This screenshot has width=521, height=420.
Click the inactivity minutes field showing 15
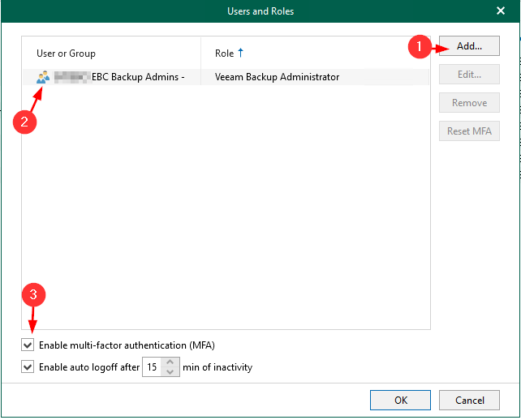153,367
